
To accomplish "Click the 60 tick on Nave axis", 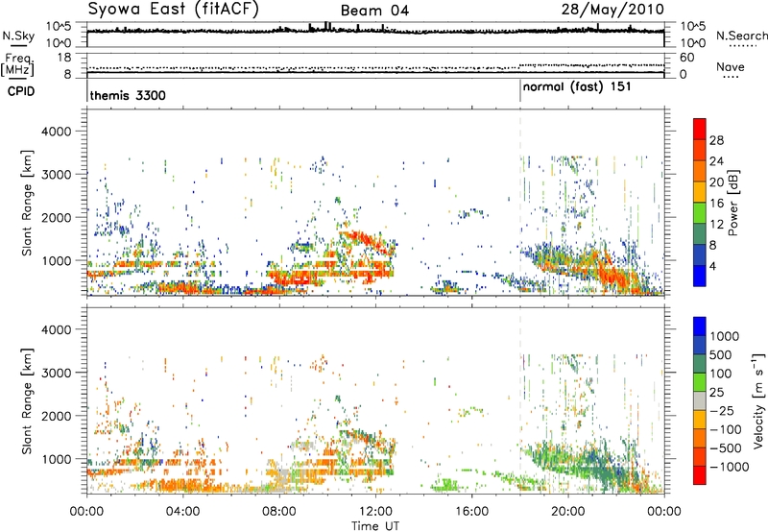I will [x=687, y=58].
